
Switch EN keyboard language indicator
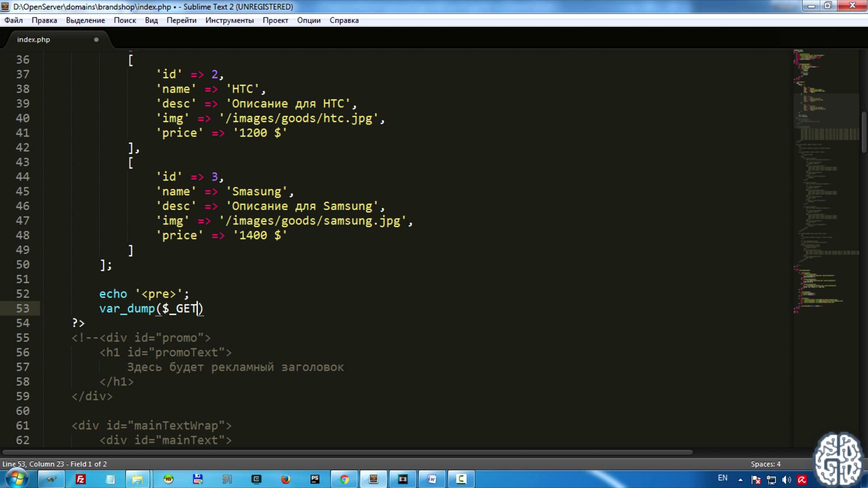coord(722,478)
